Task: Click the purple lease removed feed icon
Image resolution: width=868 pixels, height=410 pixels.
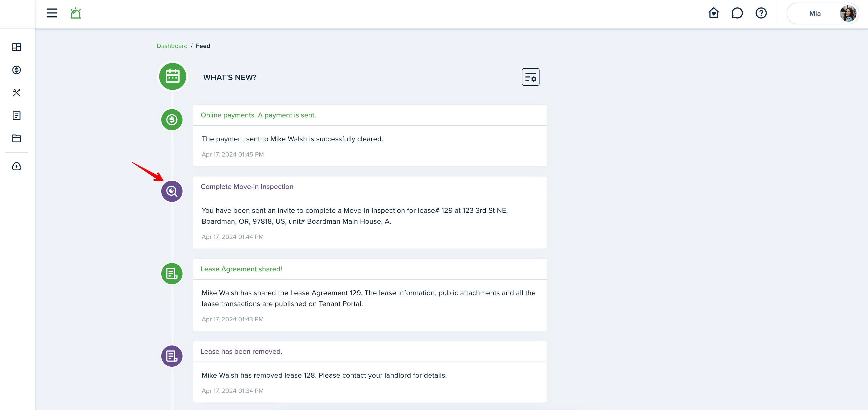Action: [x=172, y=356]
